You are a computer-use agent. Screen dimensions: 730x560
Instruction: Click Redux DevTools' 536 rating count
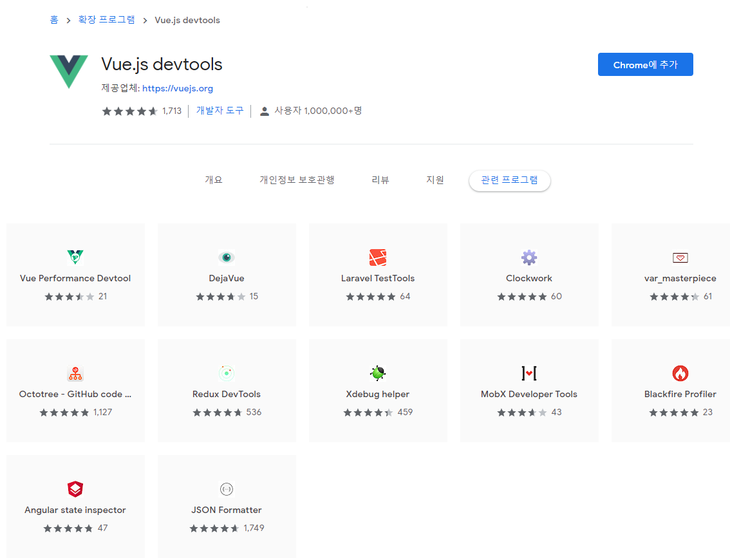click(254, 413)
